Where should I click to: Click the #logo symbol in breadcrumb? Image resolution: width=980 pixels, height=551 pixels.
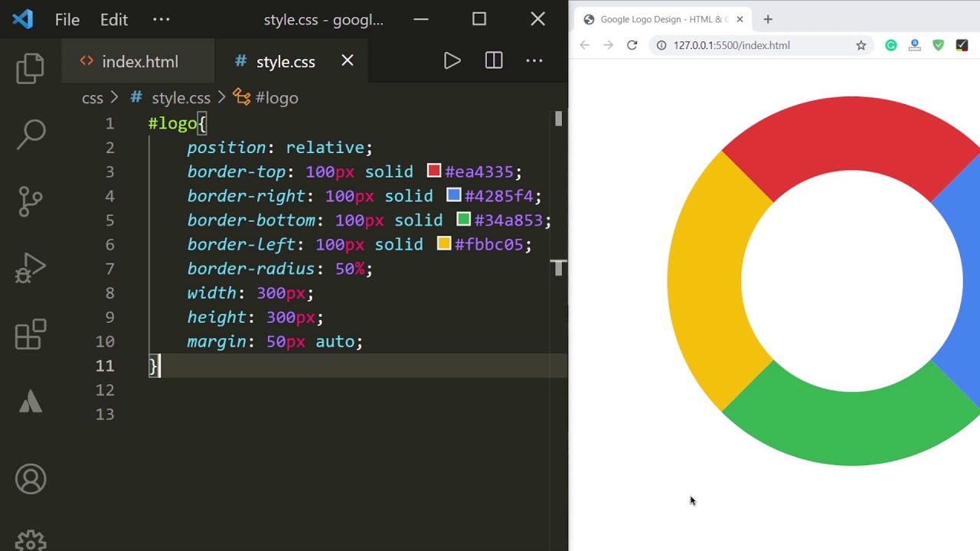pos(276,98)
